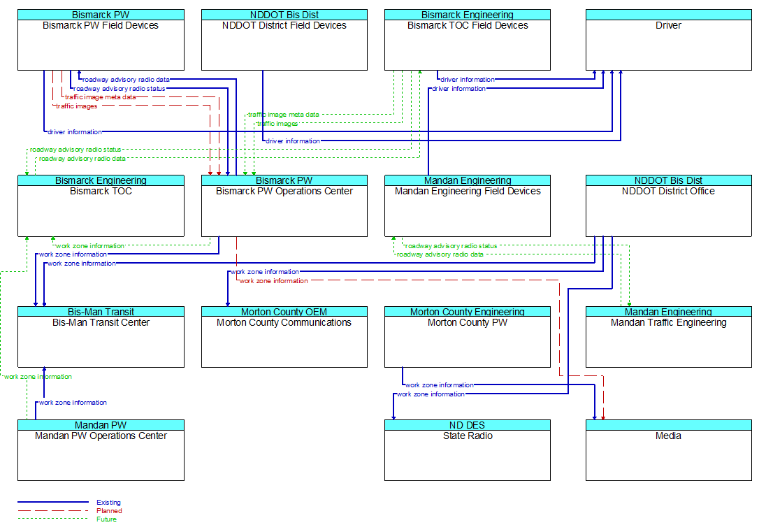
Task: Click the 'Bis-Man Transit' header
Action: coord(101,312)
